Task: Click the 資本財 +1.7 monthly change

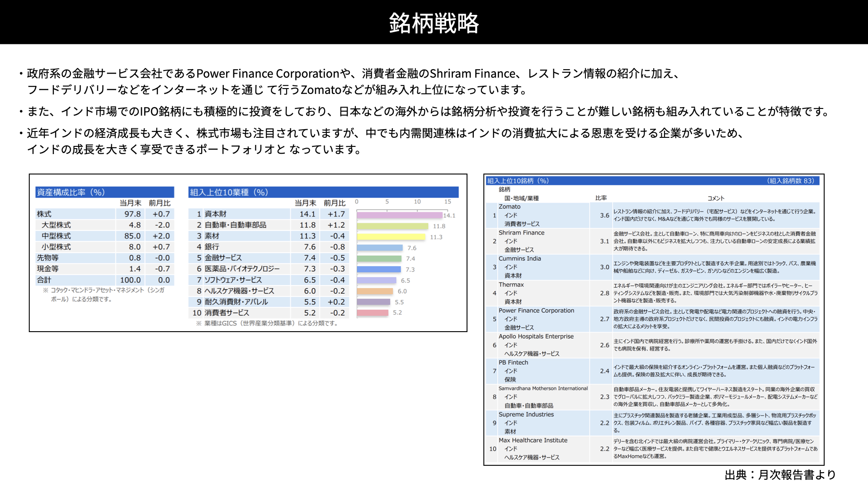Action: pos(336,214)
